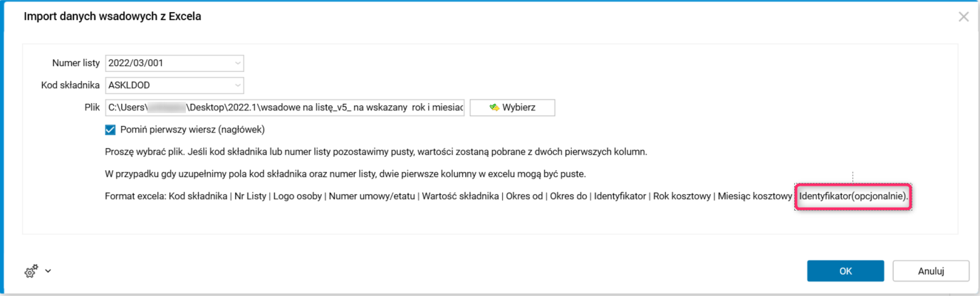Click the highlighted Identyfikator(opcjonalnie) text
The image size is (980, 296).
coord(853,196)
